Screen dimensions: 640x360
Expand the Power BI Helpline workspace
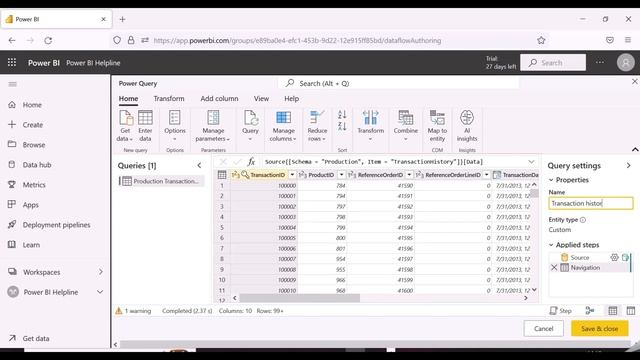pos(100,292)
